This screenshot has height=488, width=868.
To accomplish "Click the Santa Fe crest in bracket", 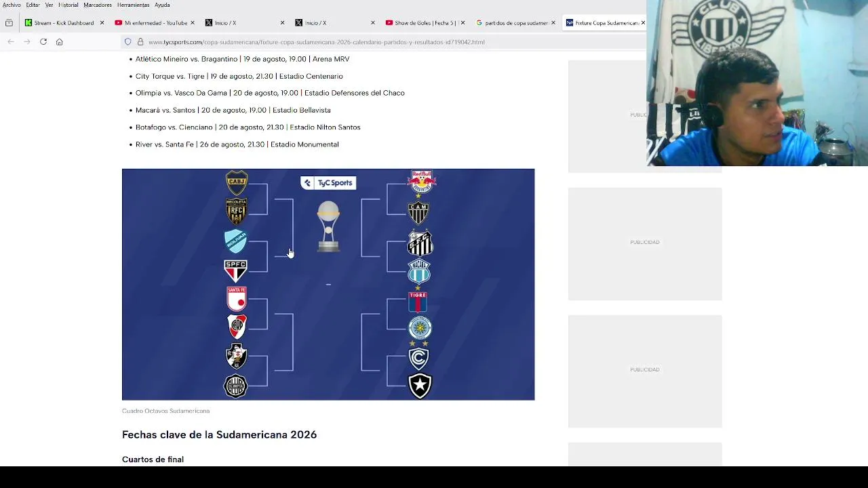I will (x=236, y=299).
